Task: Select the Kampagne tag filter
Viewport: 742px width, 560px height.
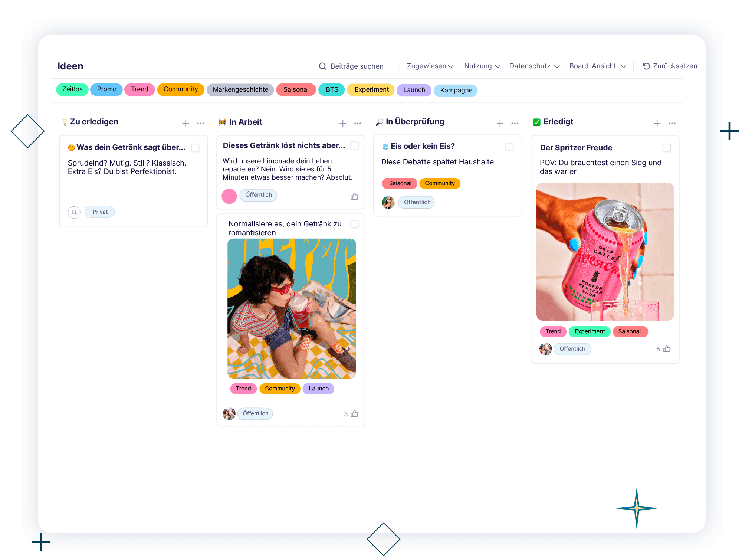Action: (456, 91)
